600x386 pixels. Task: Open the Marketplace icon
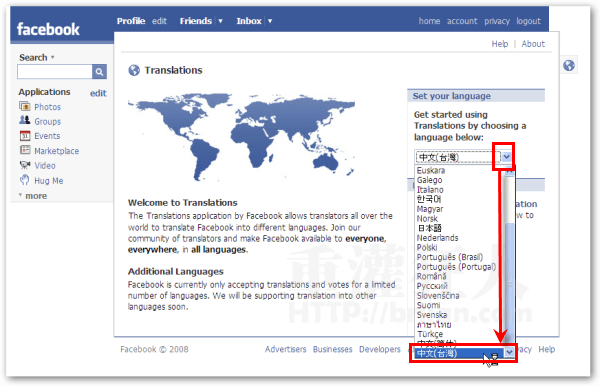(24, 150)
